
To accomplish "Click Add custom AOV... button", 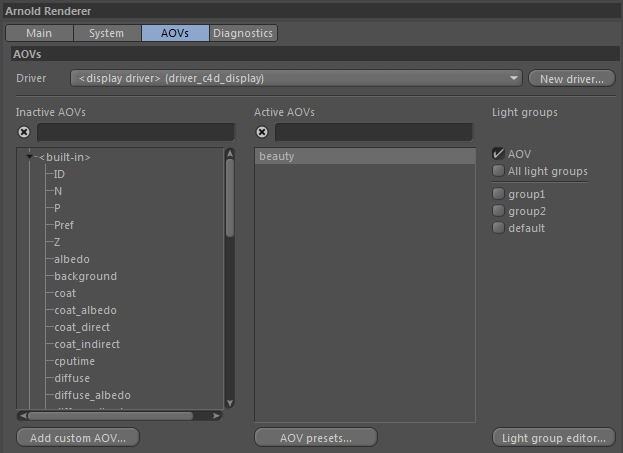I will coord(78,438).
